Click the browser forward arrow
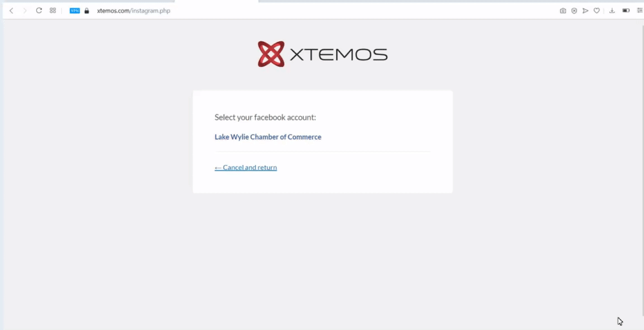Image resolution: width=644 pixels, height=330 pixels. point(24,11)
